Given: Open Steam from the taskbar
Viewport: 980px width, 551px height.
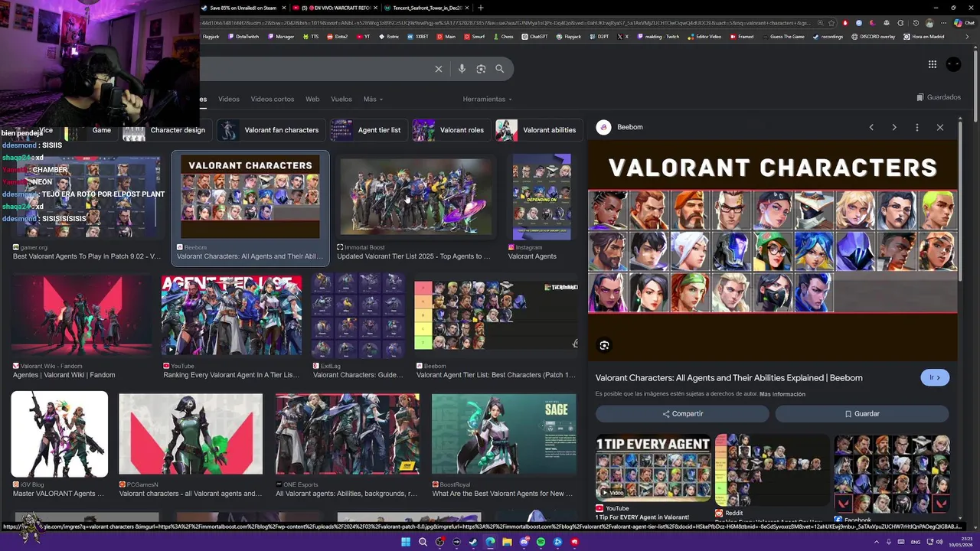Looking at the screenshot, I should (x=473, y=542).
